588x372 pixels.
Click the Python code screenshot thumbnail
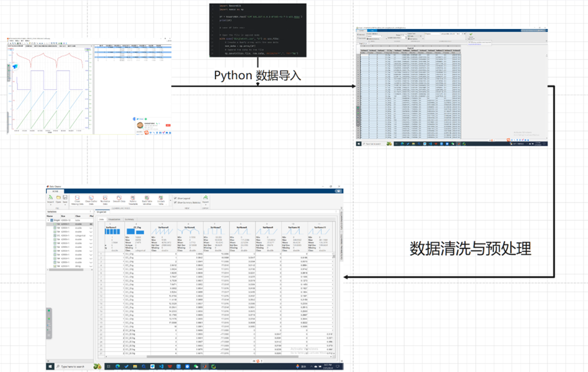click(258, 30)
